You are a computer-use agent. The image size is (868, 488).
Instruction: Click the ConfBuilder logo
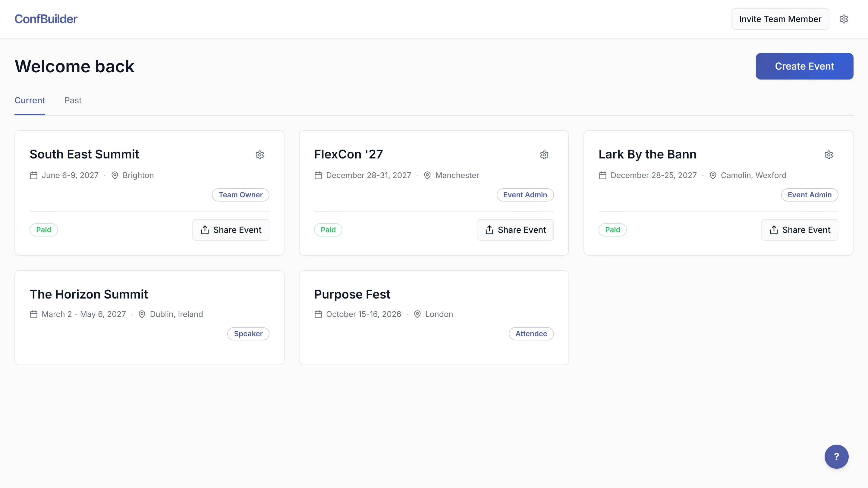(46, 19)
